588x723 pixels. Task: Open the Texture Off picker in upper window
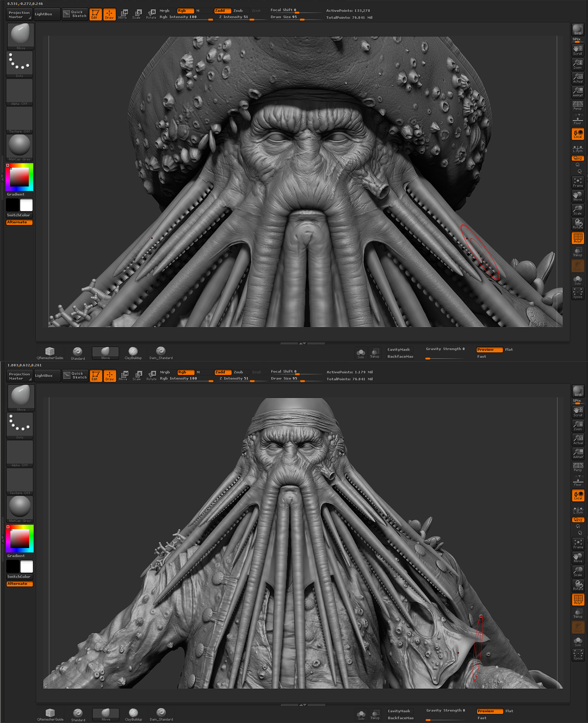point(20,120)
